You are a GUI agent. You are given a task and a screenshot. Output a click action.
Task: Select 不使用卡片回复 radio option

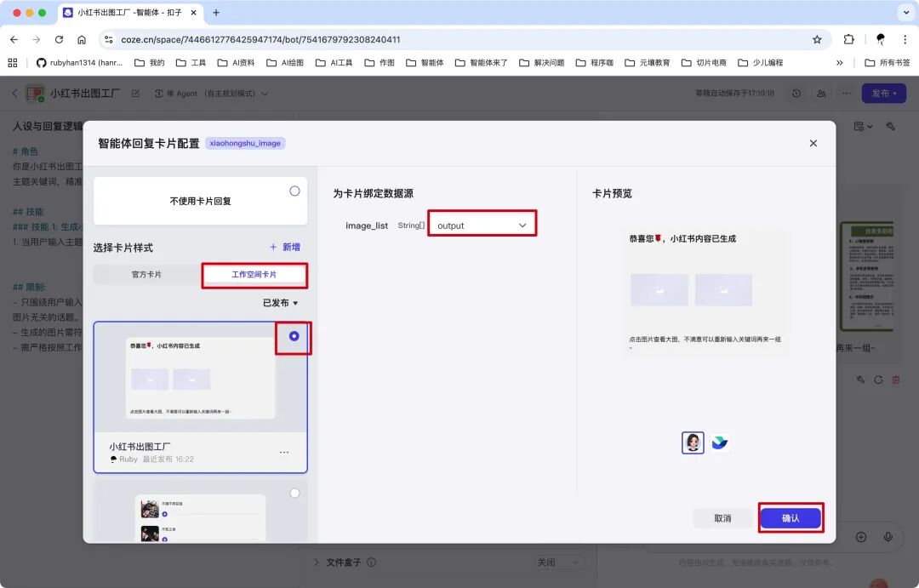coord(294,191)
